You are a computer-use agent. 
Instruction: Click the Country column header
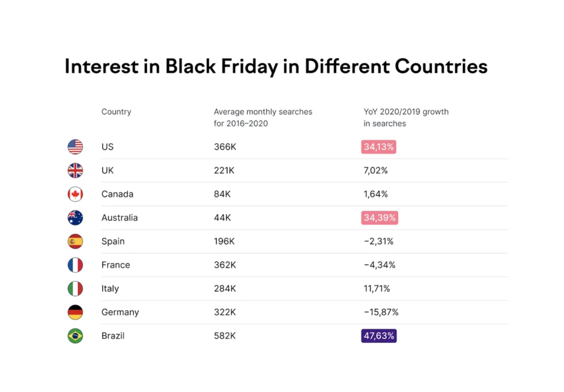tap(116, 112)
